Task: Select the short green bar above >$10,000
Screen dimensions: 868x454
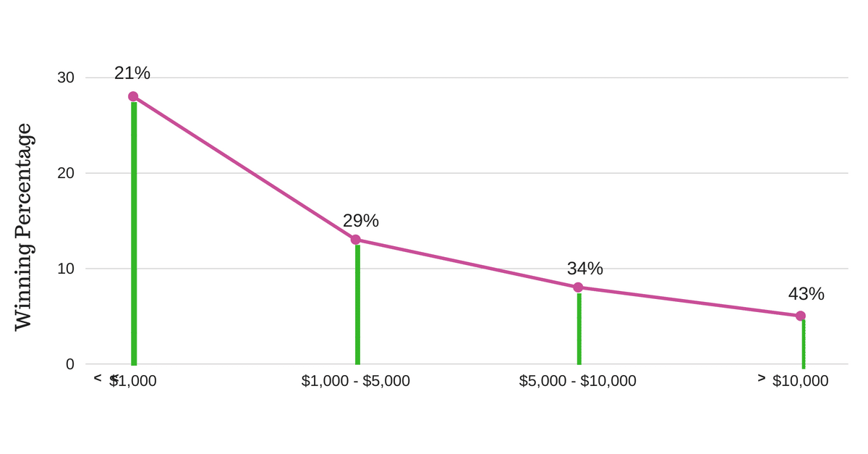Action: coord(803,343)
